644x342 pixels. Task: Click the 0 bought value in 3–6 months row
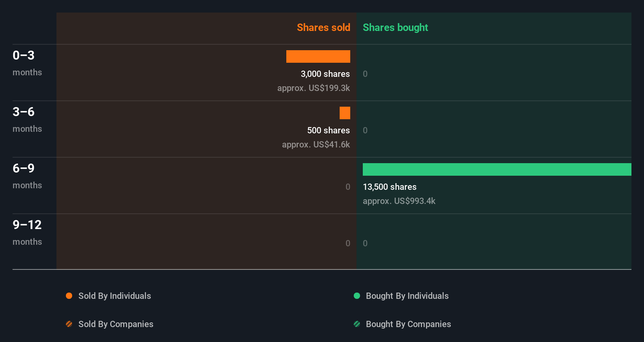tap(365, 130)
